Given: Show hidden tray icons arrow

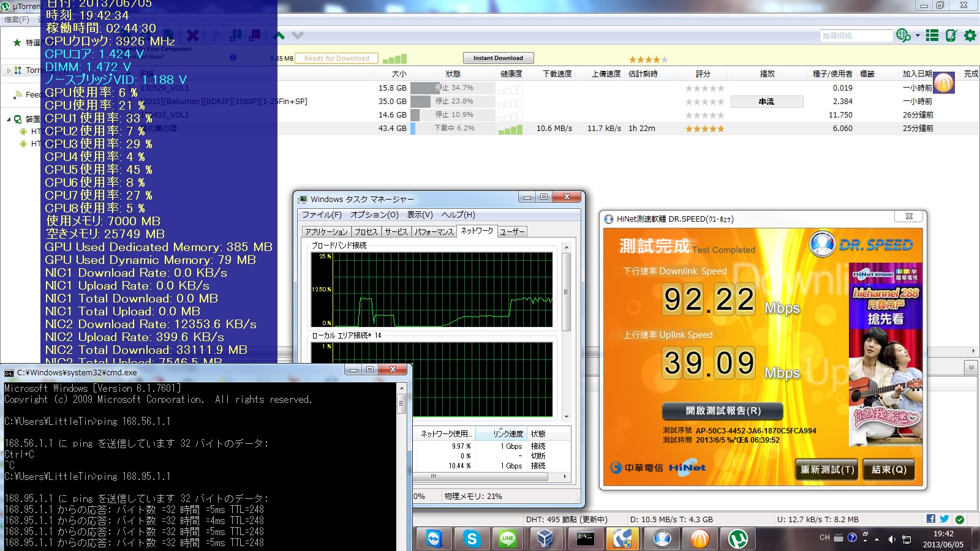Looking at the screenshot, I should (877, 539).
